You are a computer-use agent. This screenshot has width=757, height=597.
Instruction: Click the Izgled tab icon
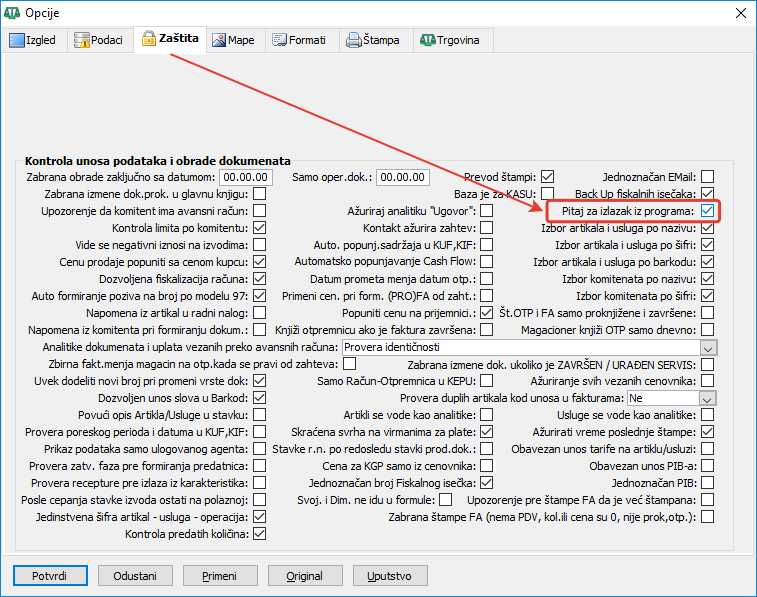click(16, 41)
